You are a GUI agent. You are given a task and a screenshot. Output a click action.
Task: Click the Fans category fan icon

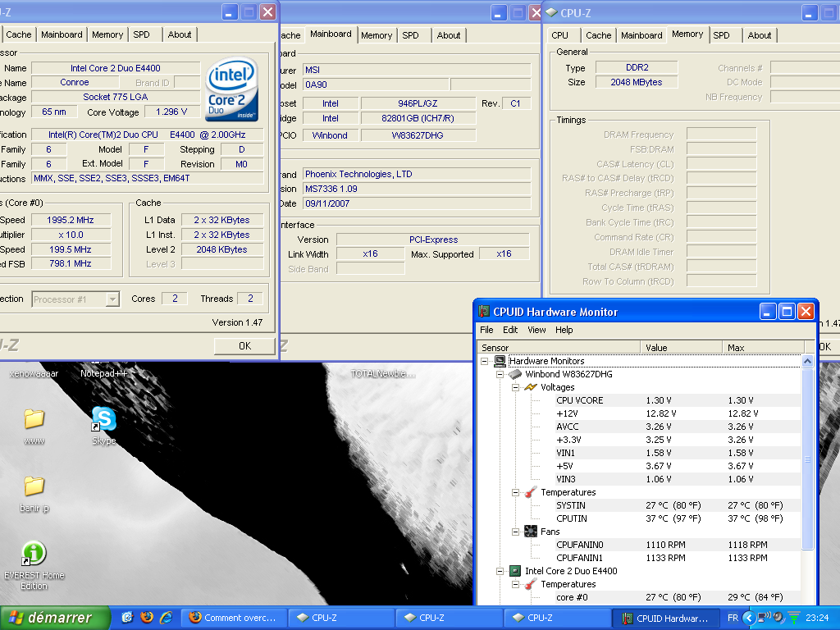point(531,532)
